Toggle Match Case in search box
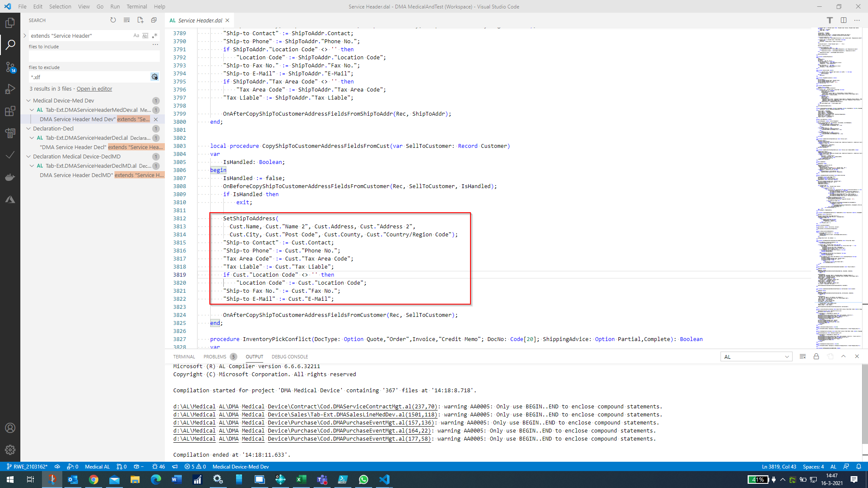The image size is (868, 488). click(x=136, y=36)
